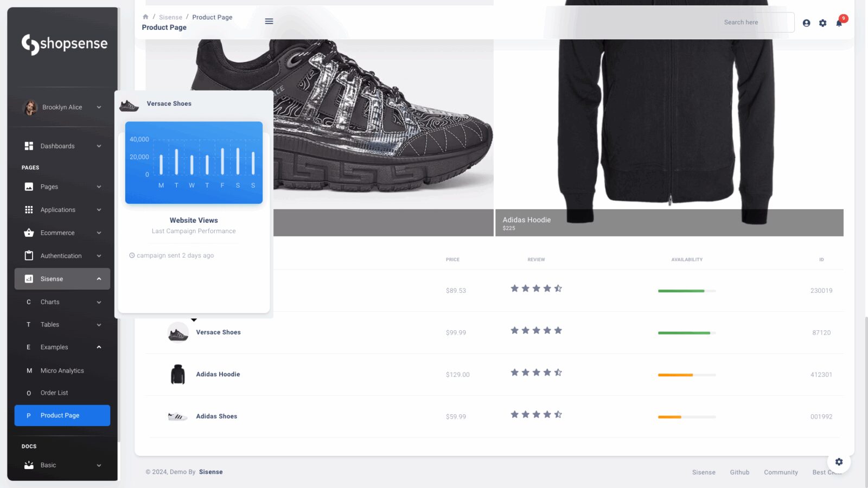This screenshot has width=868, height=488.
Task: Click the Dashboards sidebar icon
Action: (29, 146)
